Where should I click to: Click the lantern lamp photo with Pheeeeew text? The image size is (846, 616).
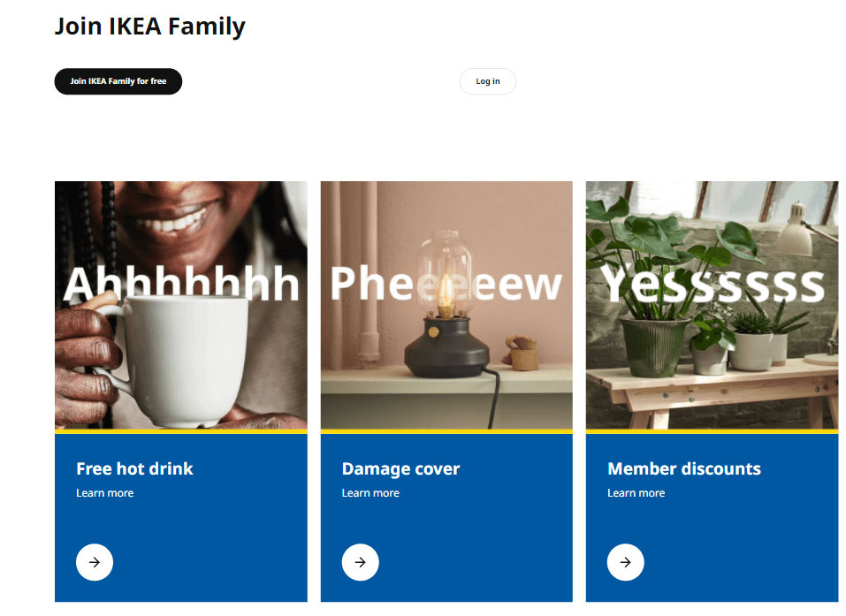coord(446,305)
